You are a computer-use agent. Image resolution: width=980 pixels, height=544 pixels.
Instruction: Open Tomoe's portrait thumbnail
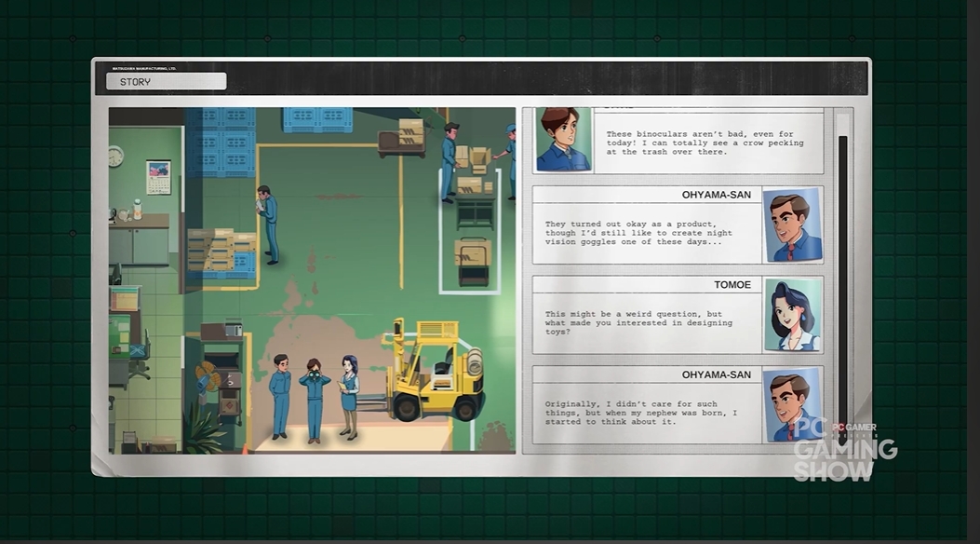tap(792, 315)
